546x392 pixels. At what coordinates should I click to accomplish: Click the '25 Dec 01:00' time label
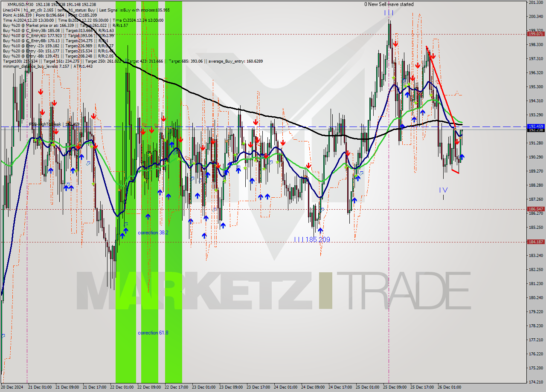(x=367, y=387)
